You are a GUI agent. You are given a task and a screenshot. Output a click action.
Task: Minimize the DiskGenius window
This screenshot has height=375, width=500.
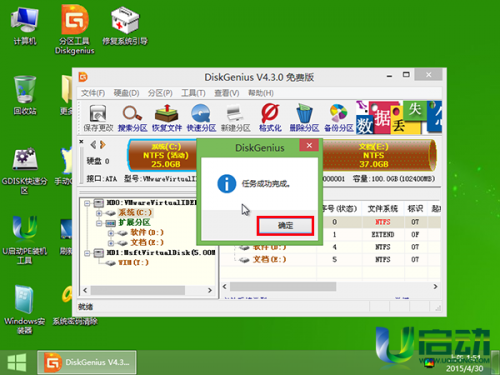pos(389,75)
